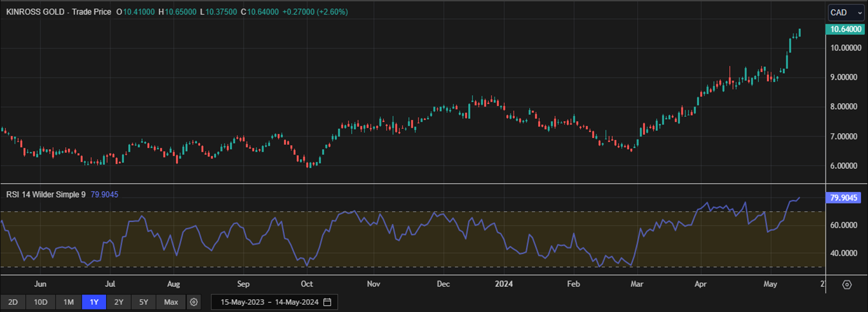Click the 9.00000 price axis label
The image size is (868, 312).
click(x=845, y=77)
